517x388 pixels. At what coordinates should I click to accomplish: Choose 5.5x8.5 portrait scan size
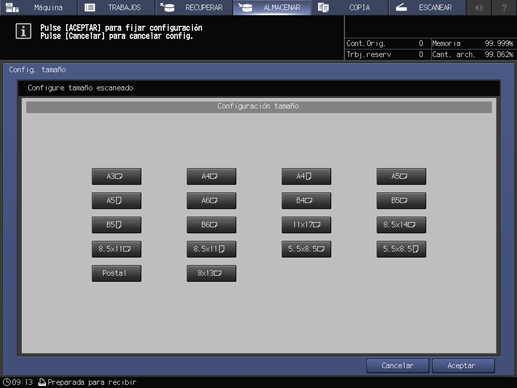click(401, 249)
